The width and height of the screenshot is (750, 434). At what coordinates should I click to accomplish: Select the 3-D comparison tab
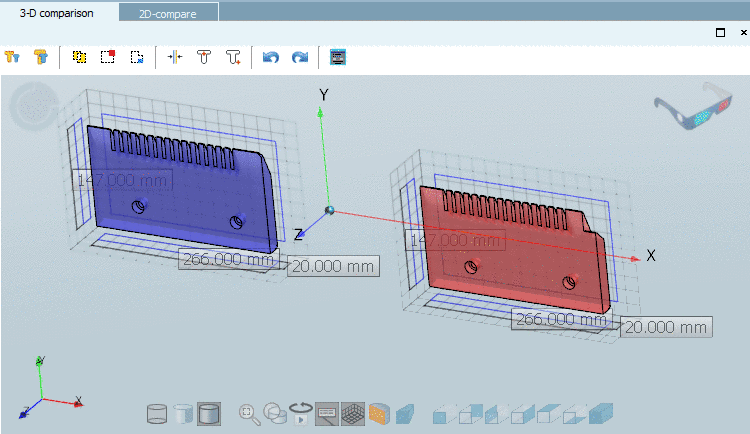pos(56,13)
